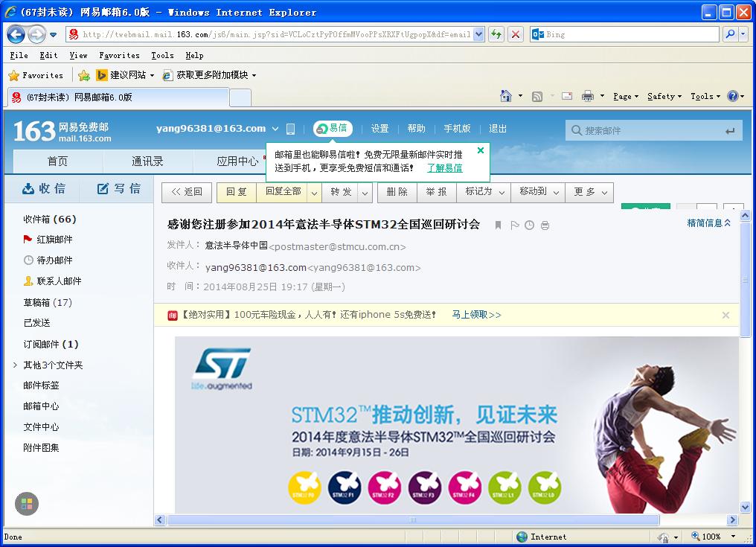Click the mobile phone icon beside email address
756x547 pixels.
[x=291, y=129]
